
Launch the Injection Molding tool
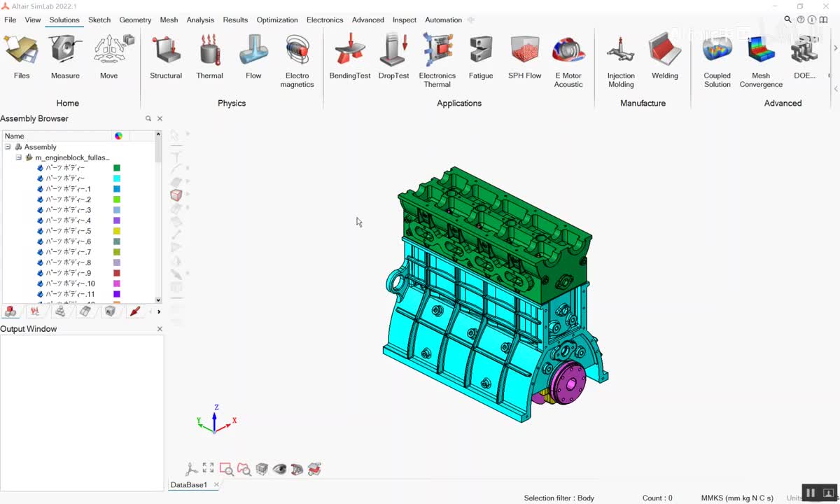point(621,62)
